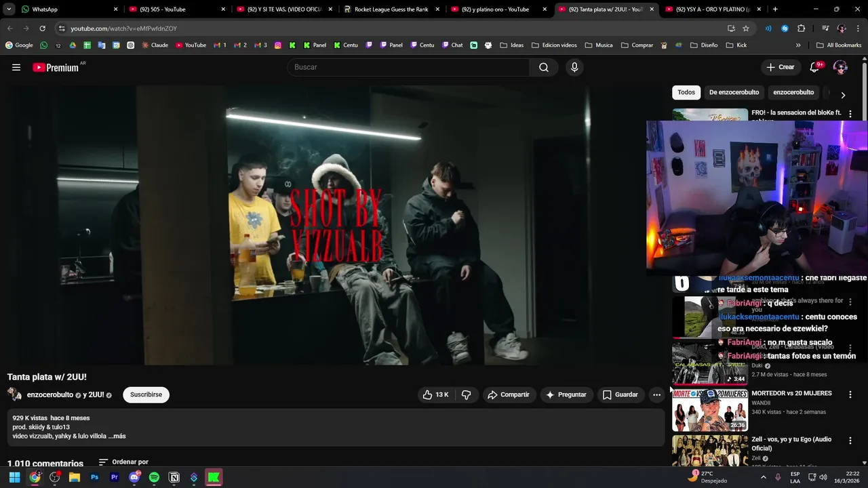Open Premiere Pro from the taskbar

(x=115, y=477)
